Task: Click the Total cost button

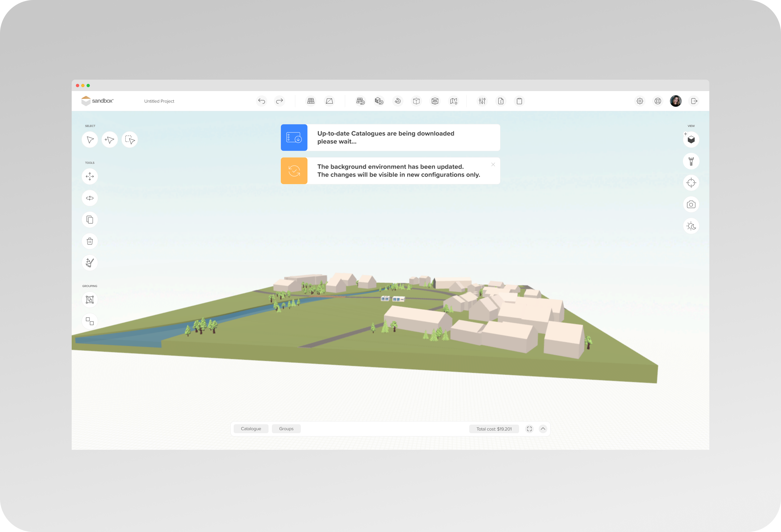Action: click(494, 429)
